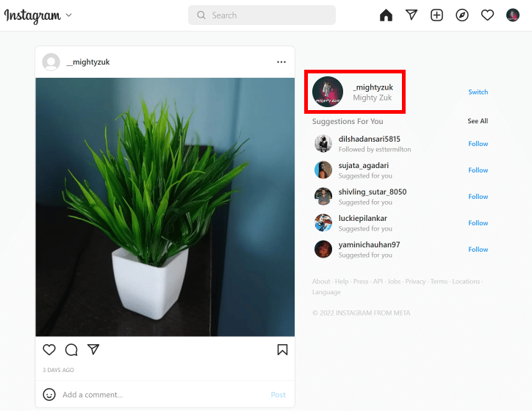Open emoji picker smiley icon
The height and width of the screenshot is (411, 532).
point(49,394)
